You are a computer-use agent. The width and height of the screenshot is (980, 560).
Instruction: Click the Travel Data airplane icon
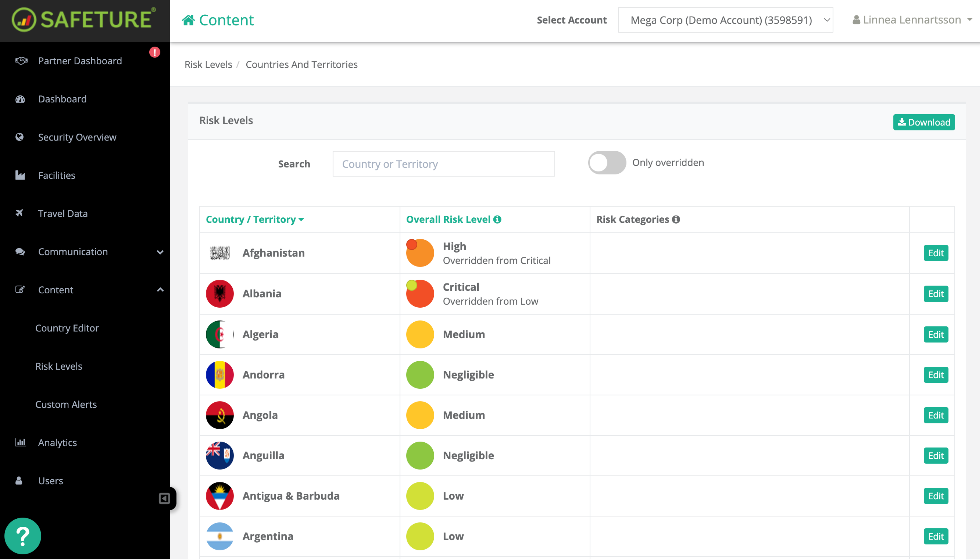tap(19, 213)
